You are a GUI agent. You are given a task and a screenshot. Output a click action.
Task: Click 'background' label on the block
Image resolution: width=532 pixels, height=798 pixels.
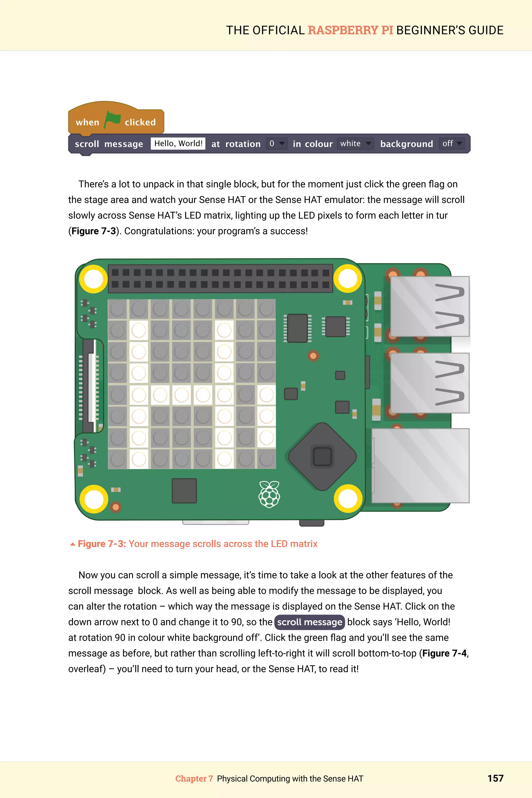point(407,144)
